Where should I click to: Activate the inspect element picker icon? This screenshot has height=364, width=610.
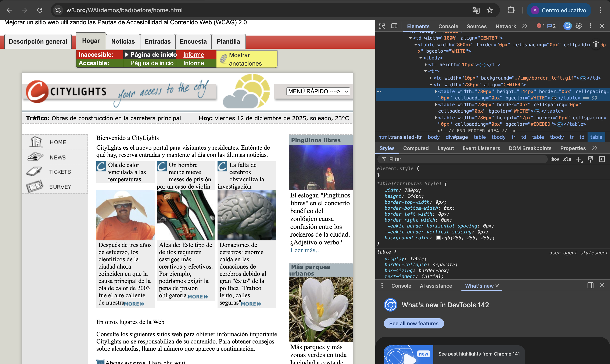pos(382,26)
